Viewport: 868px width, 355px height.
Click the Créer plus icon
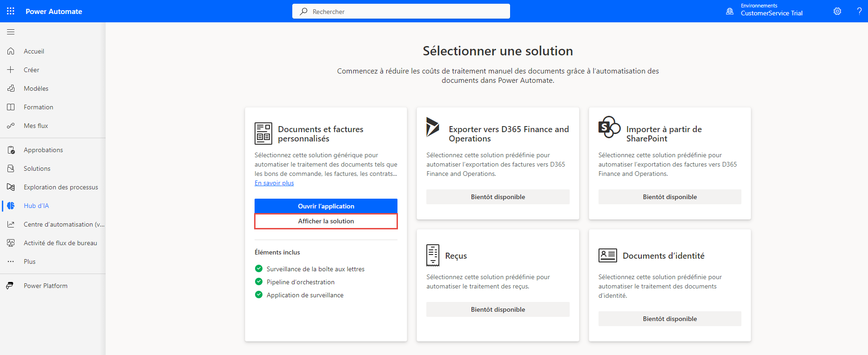click(11, 70)
